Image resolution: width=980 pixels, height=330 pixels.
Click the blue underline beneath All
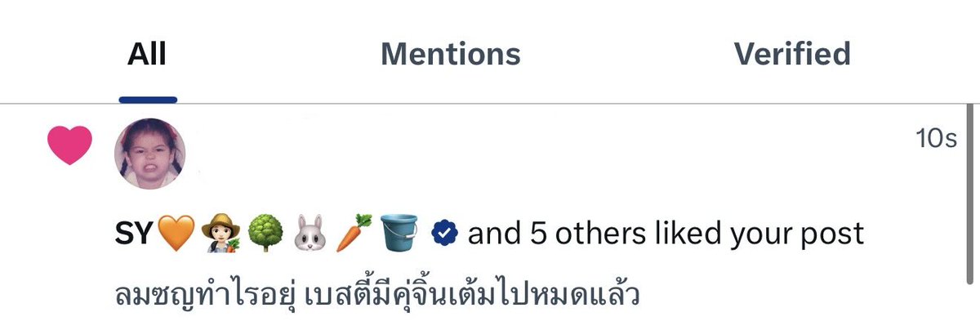(148, 100)
